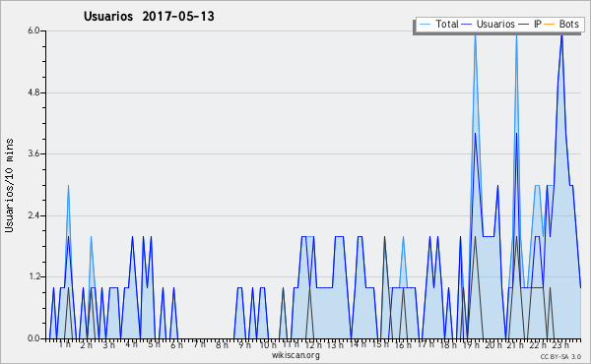Click the '17 h' x-axis label
Viewport: 591px width, 364px height.
click(426, 344)
